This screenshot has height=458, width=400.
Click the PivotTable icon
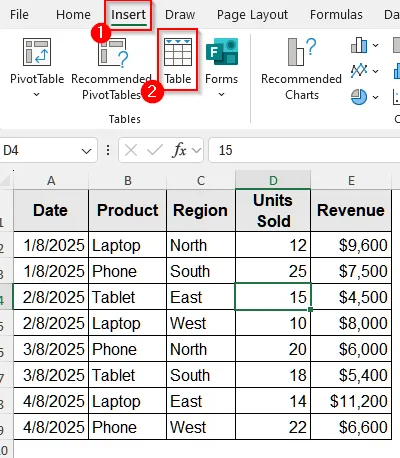(x=37, y=52)
